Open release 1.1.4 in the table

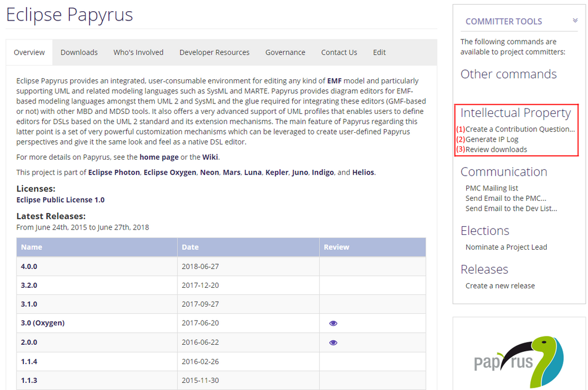coord(29,362)
